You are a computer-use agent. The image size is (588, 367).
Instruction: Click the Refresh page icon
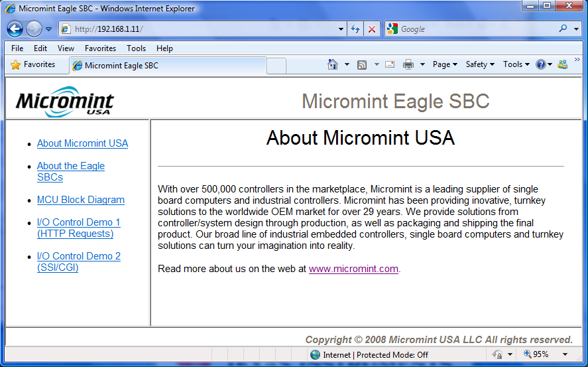(355, 29)
